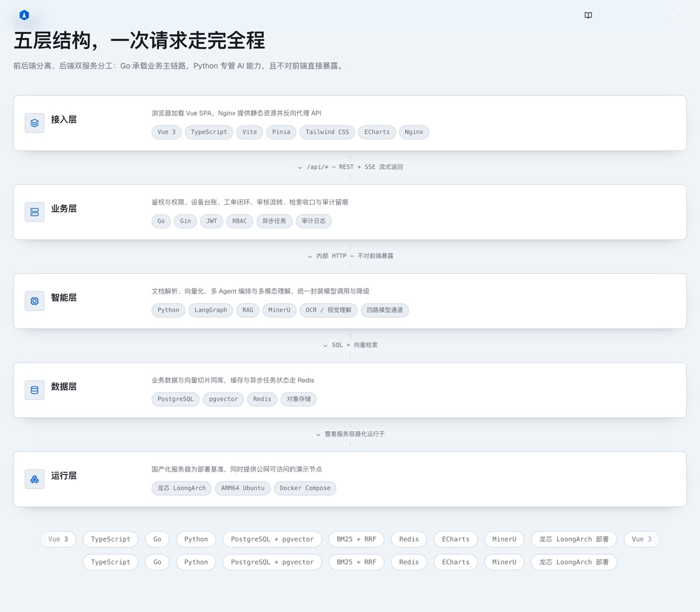Click 龙芯 LoongArch 部署 pill in upper marquee row
The width and height of the screenshot is (700, 612).
click(x=574, y=539)
